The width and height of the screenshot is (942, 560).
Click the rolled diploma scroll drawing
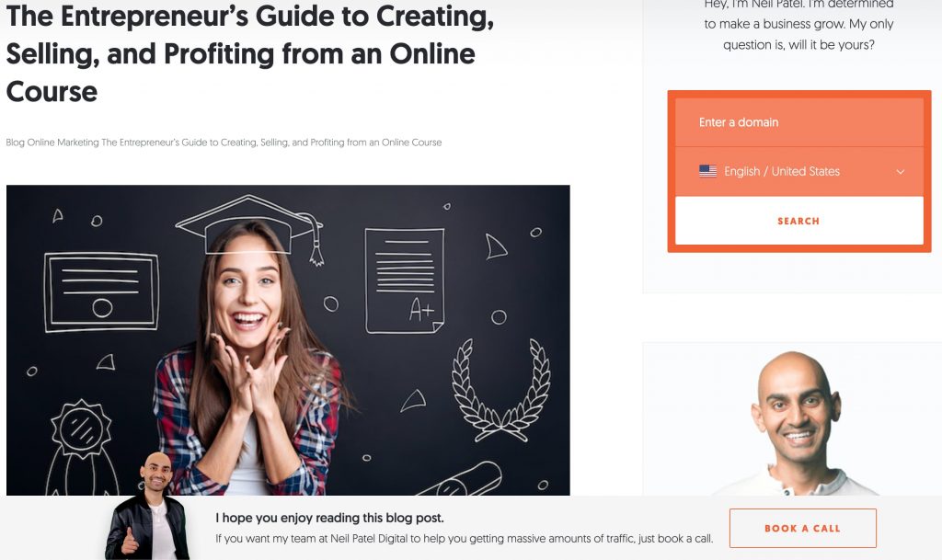pyautogui.click(x=463, y=480)
